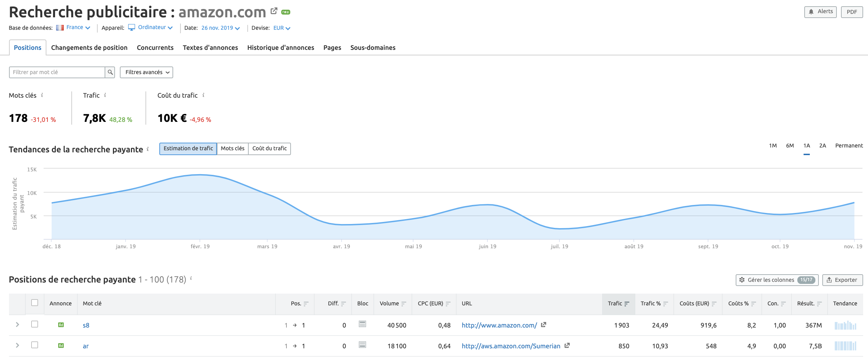Open Gérer les colonnes panel

click(x=777, y=280)
